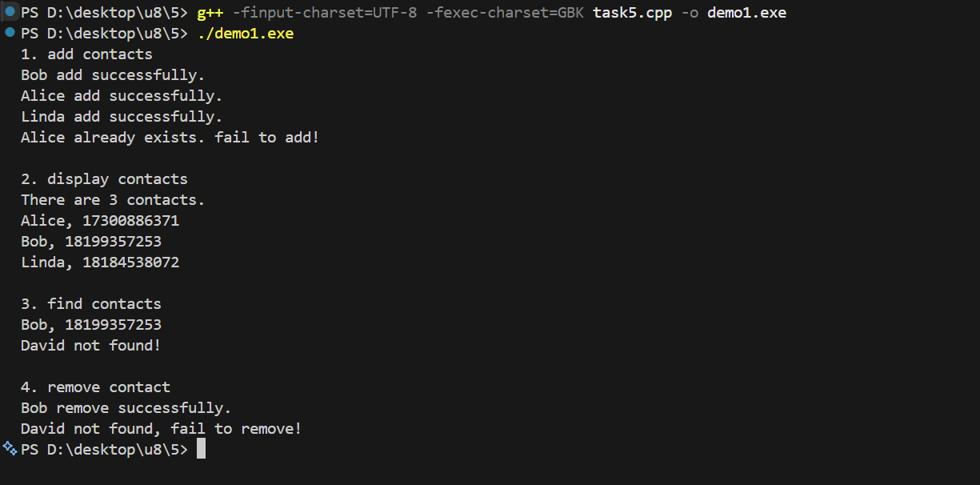The width and height of the screenshot is (980, 485).
Task: Click the task5.cpp file name in the command
Action: tap(632, 13)
